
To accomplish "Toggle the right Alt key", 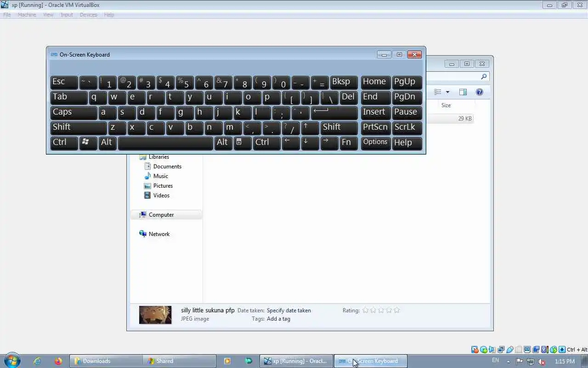I will point(223,143).
